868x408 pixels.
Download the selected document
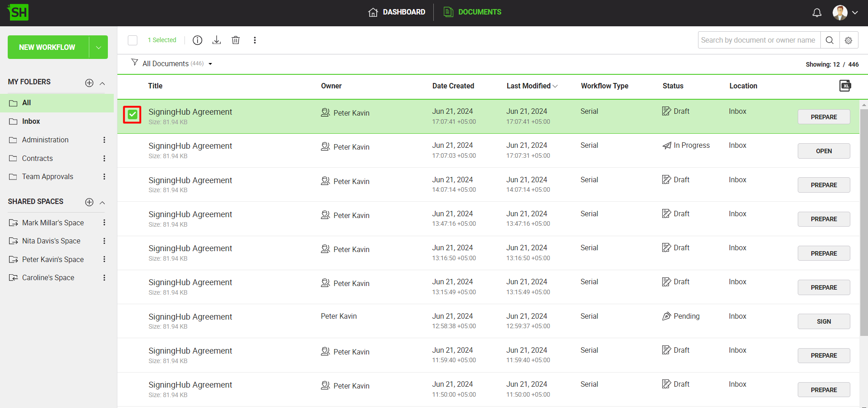[217, 40]
